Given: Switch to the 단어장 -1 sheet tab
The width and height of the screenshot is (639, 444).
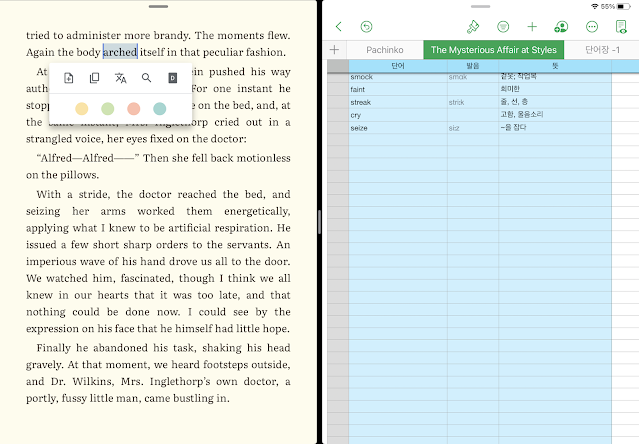Looking at the screenshot, I should [x=602, y=50].
